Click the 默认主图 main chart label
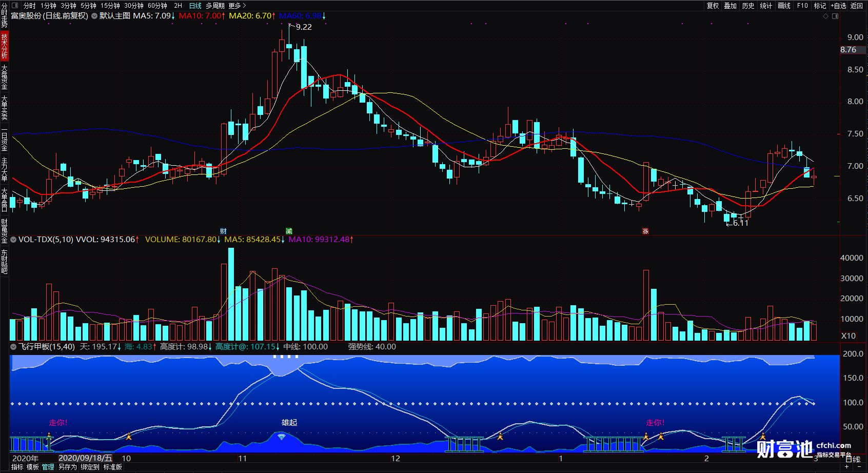 pyautogui.click(x=115, y=16)
